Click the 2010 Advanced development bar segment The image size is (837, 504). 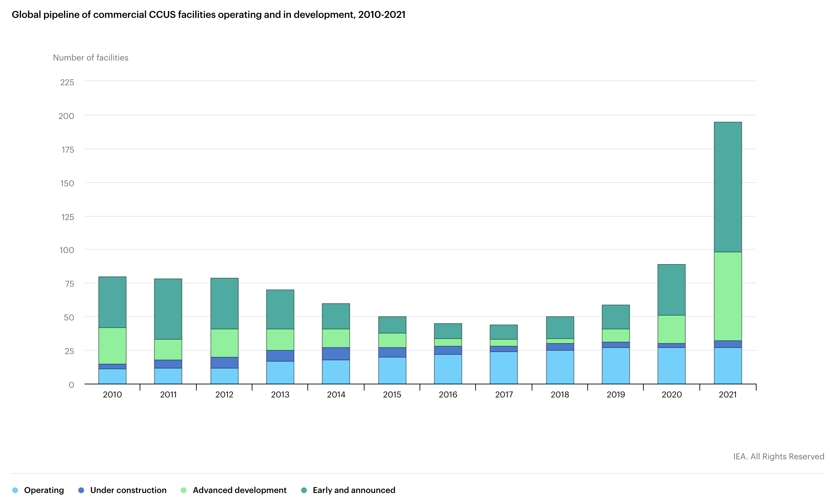coord(112,346)
